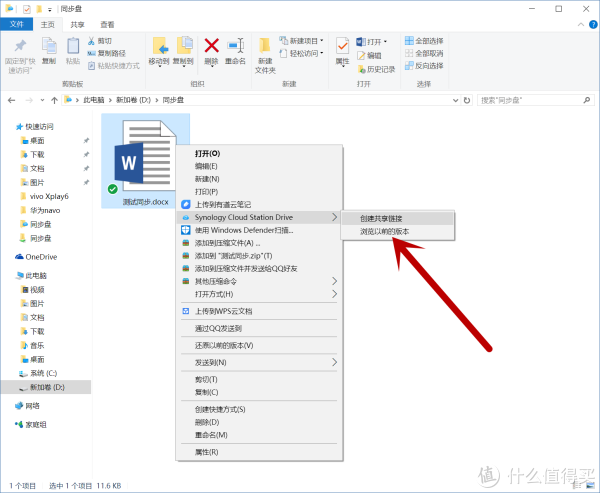Screen dimensions: 600x493
Task: Click 此电脑 in the address breadcrumb
Action: pyautogui.click(x=94, y=100)
